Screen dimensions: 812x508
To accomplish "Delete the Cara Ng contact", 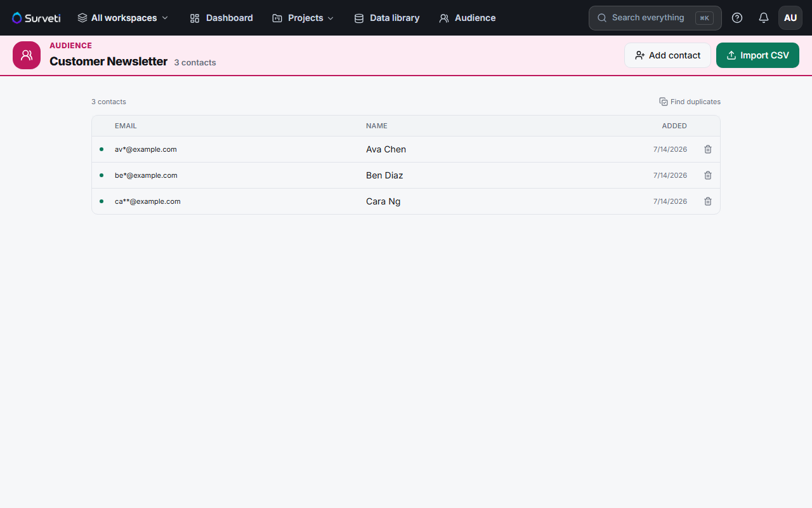I will point(708,201).
